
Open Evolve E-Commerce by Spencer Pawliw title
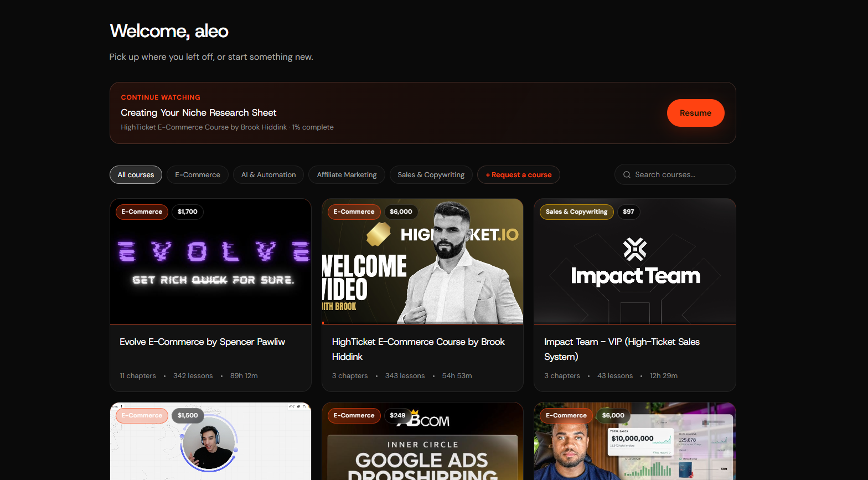coord(203,342)
